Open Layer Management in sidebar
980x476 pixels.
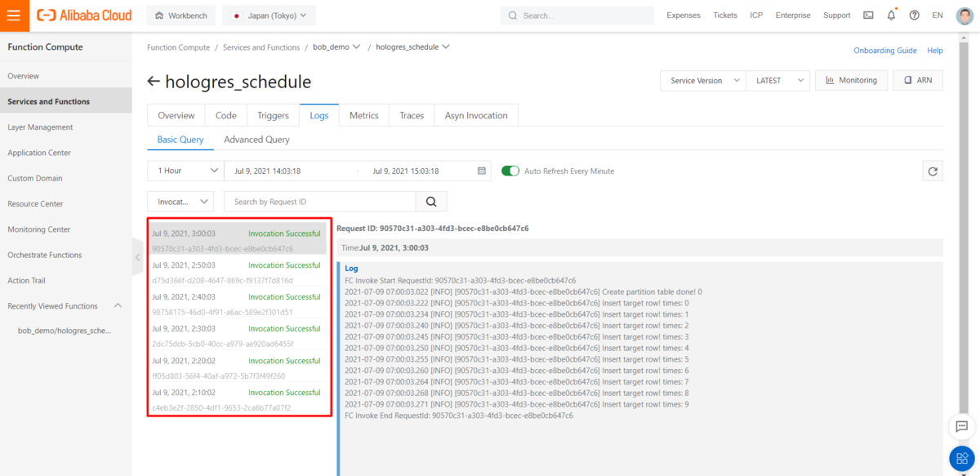pos(65,127)
